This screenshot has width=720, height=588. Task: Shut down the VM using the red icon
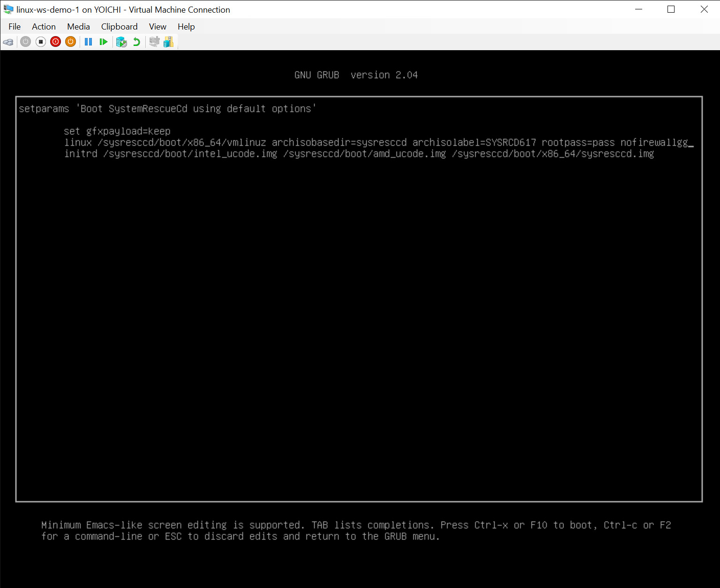[x=56, y=42]
